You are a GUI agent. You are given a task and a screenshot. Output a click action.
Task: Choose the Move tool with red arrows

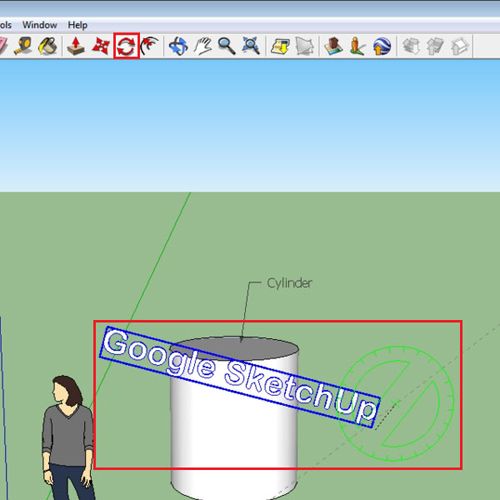coord(101,46)
